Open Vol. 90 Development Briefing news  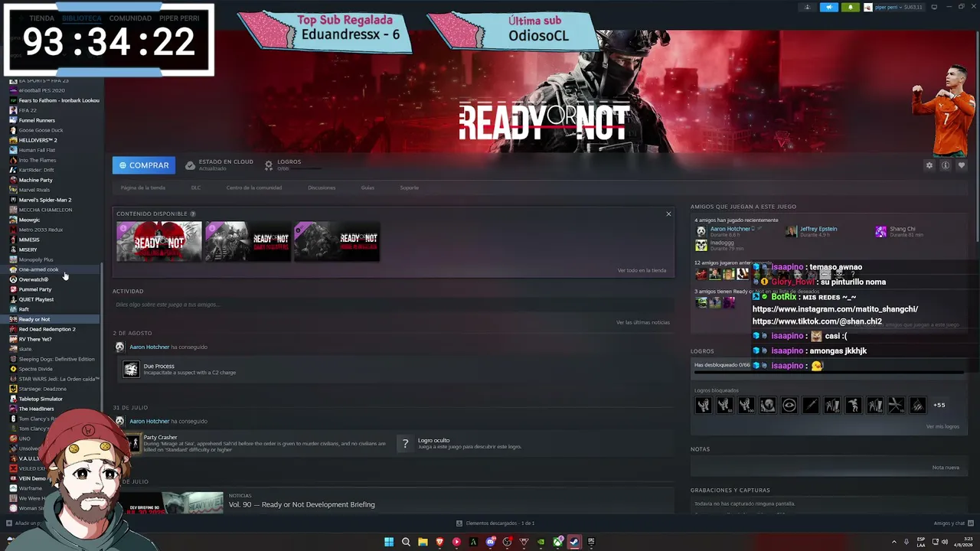pyautogui.click(x=302, y=504)
